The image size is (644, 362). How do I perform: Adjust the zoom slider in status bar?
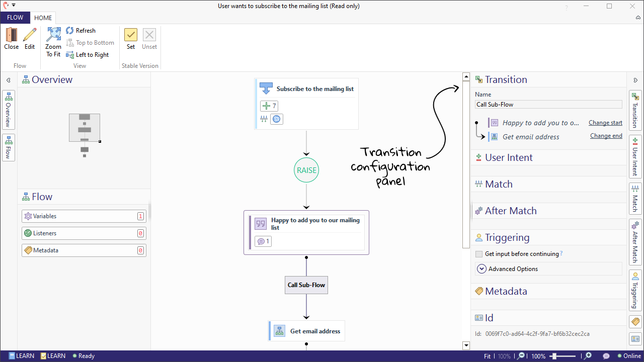(555, 356)
